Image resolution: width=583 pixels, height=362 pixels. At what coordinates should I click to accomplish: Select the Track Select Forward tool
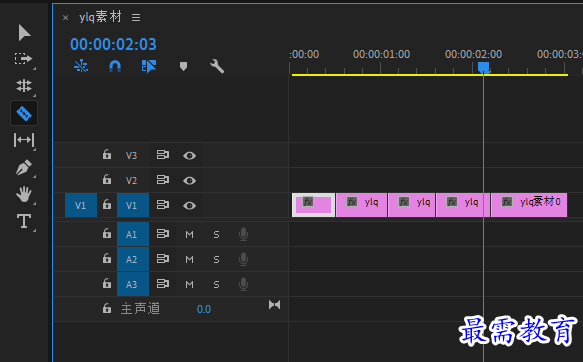[x=23, y=59]
